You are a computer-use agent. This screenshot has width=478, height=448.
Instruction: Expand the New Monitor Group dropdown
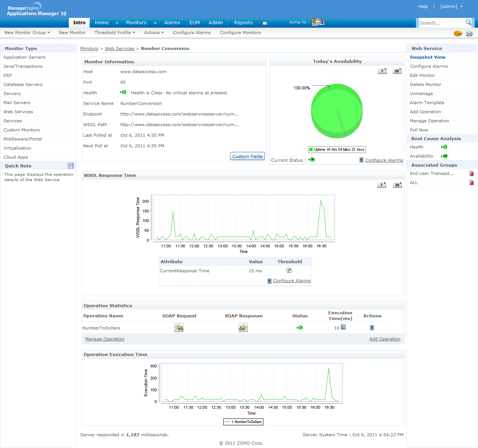[27, 33]
